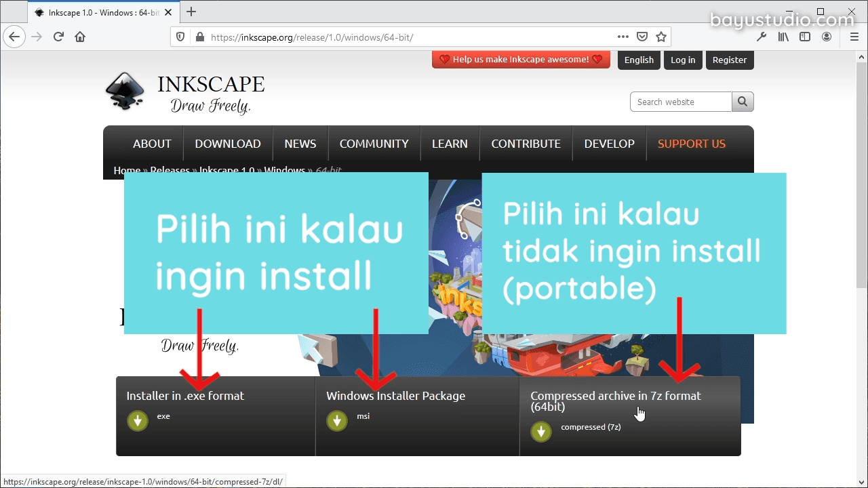The image size is (868, 488).
Task: Open a new browser tab
Action: point(191,12)
